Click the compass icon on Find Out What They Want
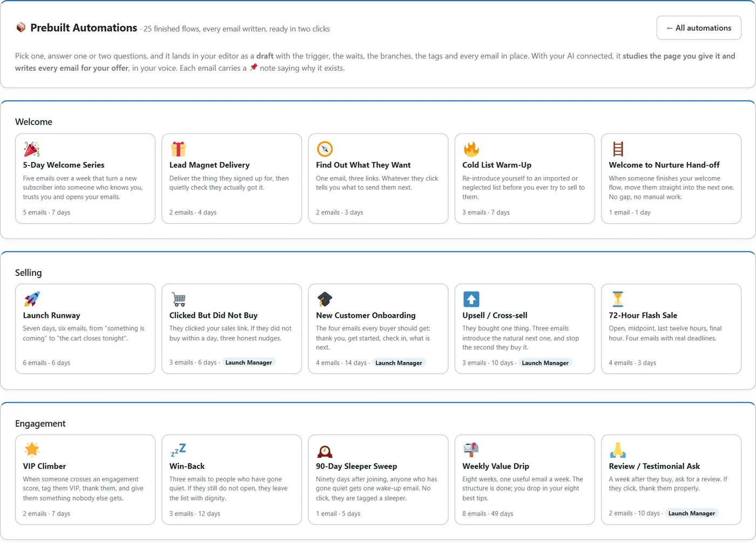 point(325,149)
